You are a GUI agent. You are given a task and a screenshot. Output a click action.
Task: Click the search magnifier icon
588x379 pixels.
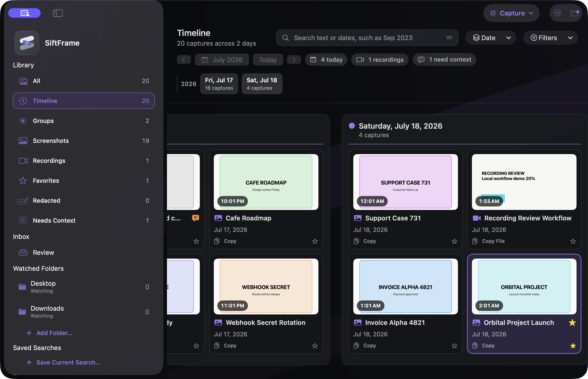click(286, 38)
